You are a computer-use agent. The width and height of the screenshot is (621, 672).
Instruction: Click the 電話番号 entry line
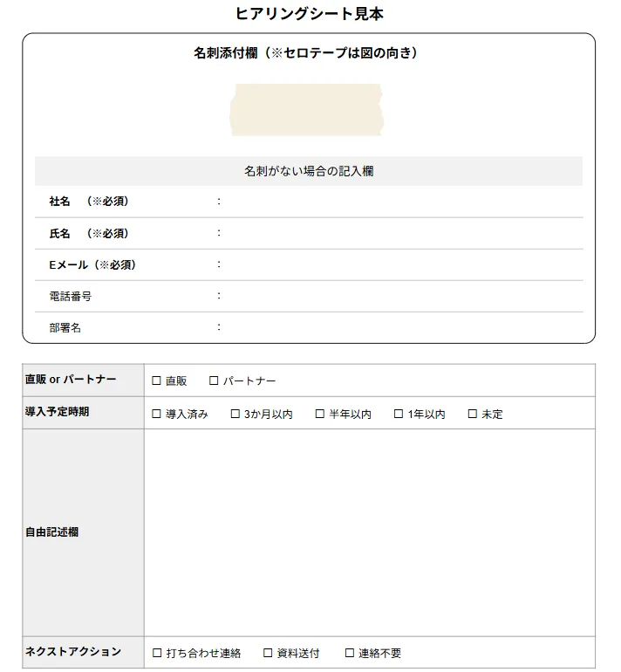coord(401,296)
